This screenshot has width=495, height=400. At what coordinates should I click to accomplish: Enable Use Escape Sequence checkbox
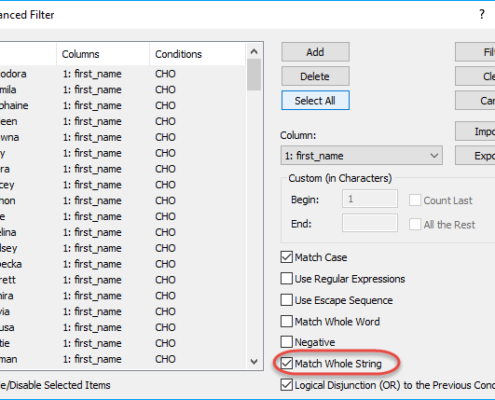[x=287, y=300]
